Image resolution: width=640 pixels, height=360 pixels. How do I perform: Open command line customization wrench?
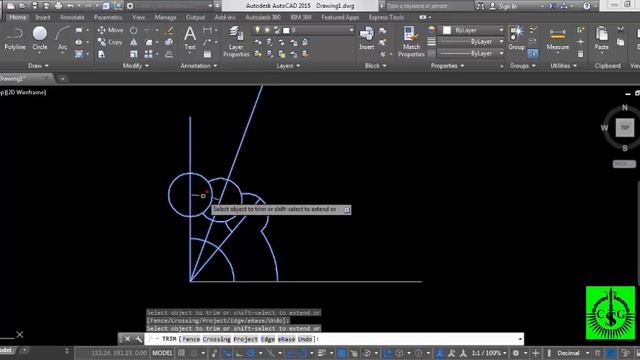point(138,339)
